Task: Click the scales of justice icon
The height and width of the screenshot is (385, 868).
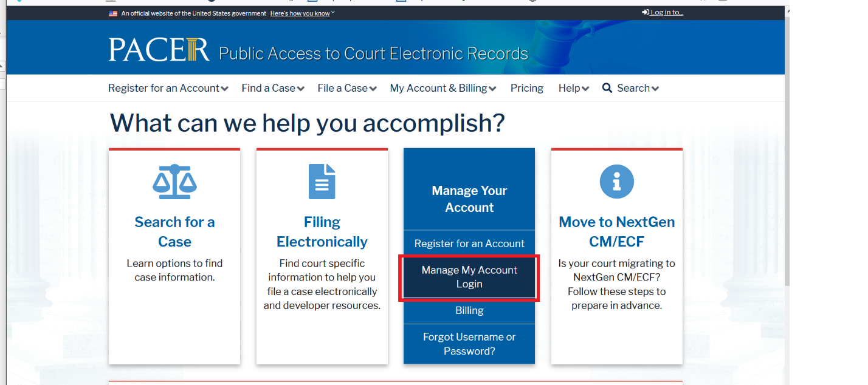Action: tap(174, 182)
